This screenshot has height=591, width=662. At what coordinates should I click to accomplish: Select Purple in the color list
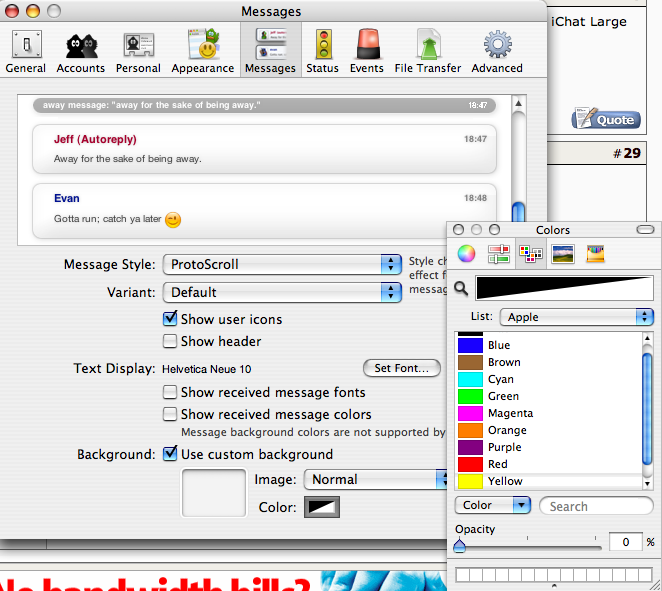(549, 447)
